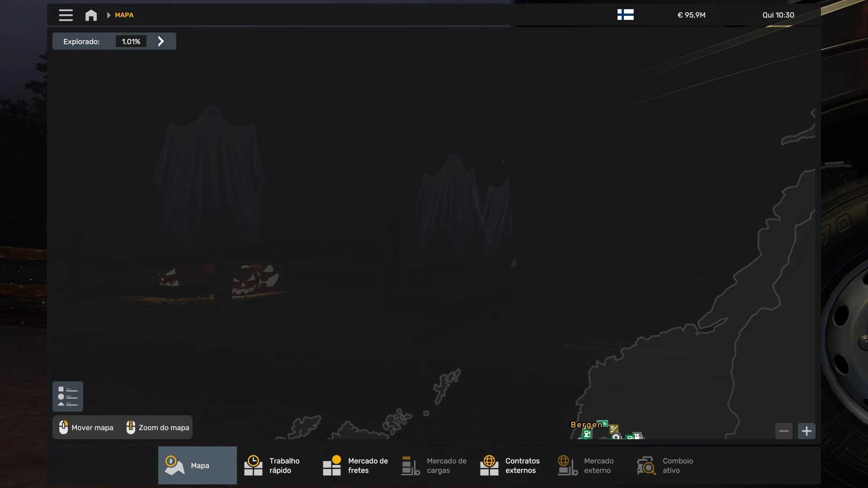
Task: Select Mercado de cargas tab
Action: click(433, 465)
